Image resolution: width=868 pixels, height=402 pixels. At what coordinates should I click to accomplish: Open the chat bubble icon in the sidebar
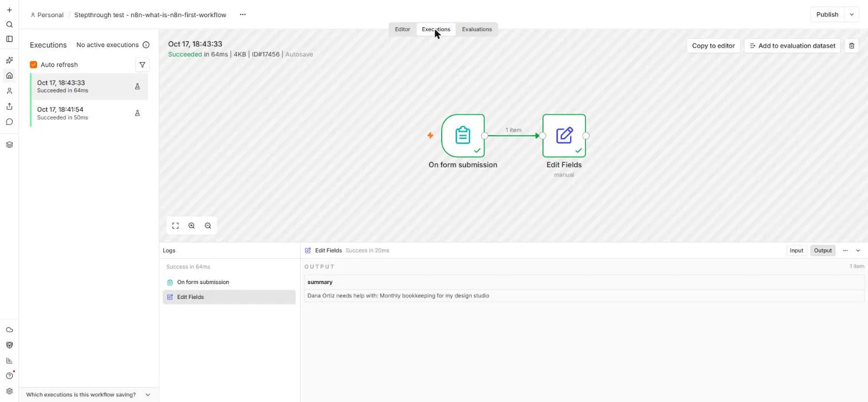coord(9,122)
